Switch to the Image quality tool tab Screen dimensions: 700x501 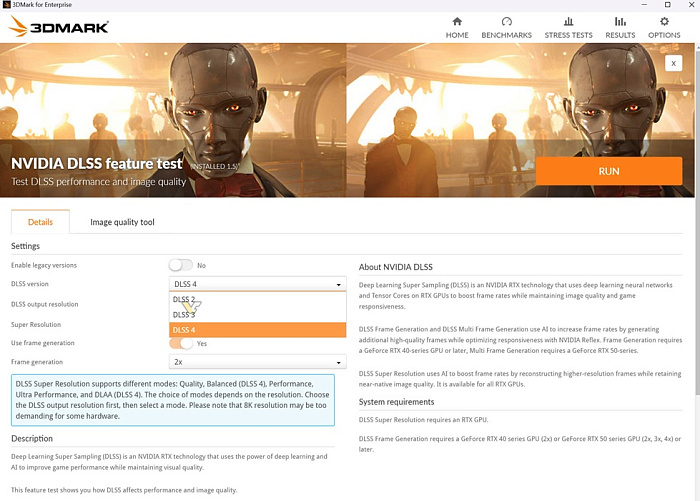click(122, 222)
